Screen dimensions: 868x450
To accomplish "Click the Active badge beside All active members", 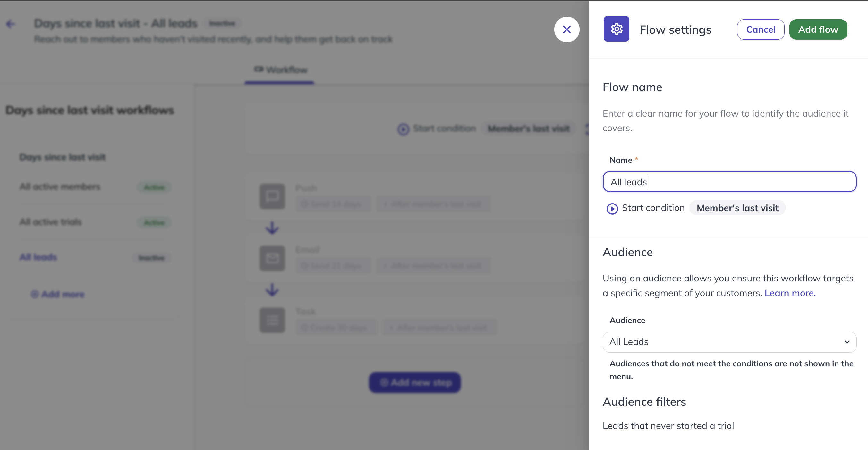I will (x=154, y=188).
